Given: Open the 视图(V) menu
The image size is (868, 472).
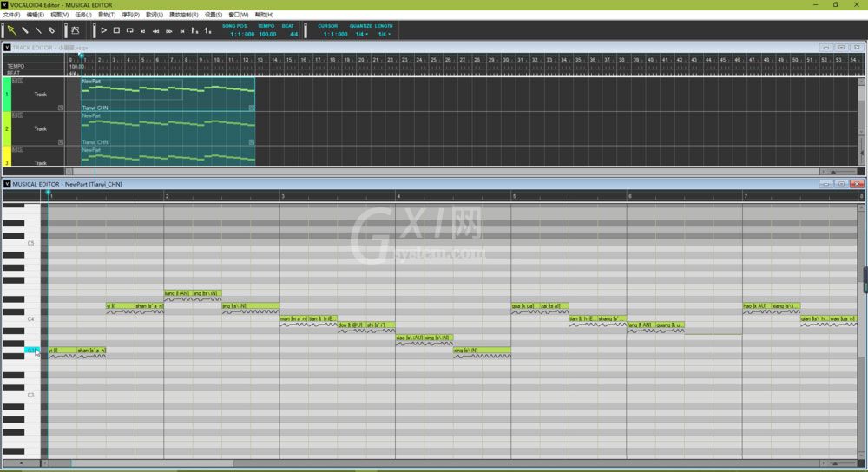Looking at the screenshot, I should (59, 15).
